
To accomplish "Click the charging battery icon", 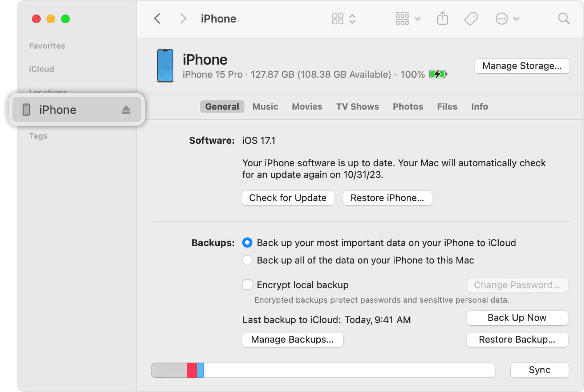I will (438, 74).
